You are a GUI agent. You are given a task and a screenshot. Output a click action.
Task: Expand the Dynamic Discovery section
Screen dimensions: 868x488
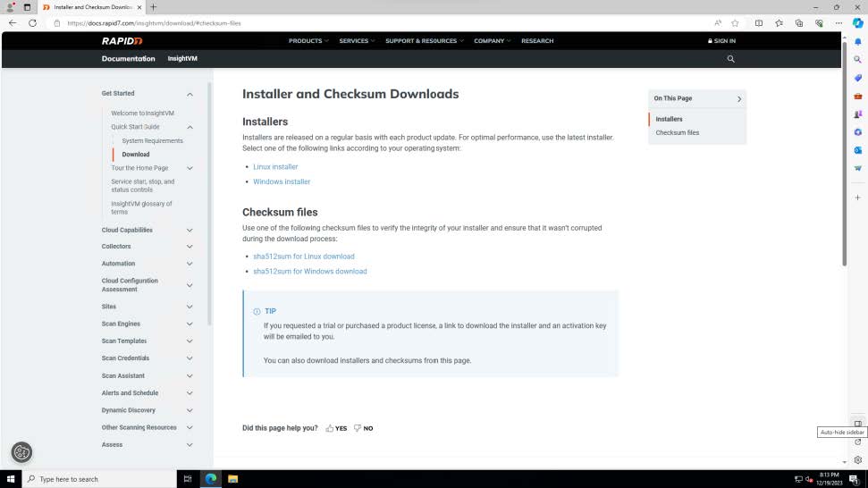coord(190,410)
